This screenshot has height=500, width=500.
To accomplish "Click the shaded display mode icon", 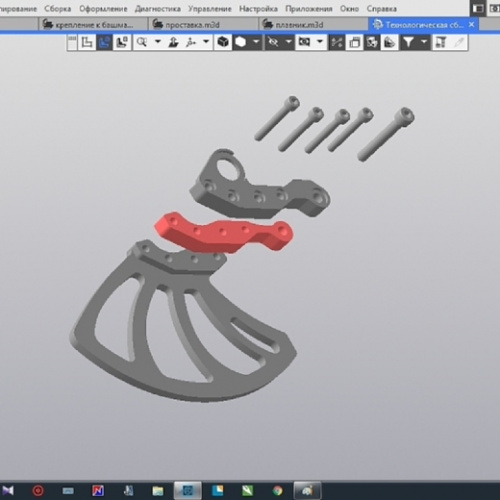I will click(x=241, y=42).
